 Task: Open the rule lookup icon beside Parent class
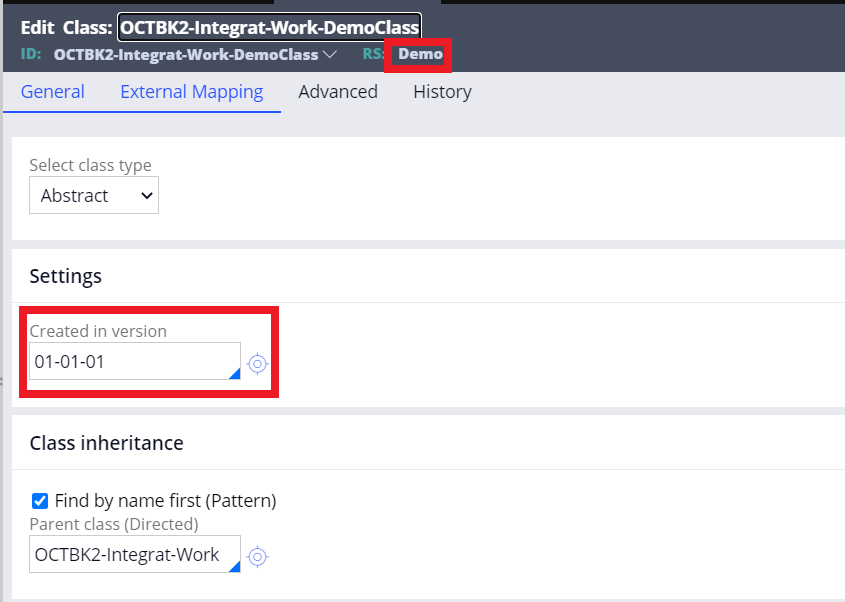click(x=258, y=557)
